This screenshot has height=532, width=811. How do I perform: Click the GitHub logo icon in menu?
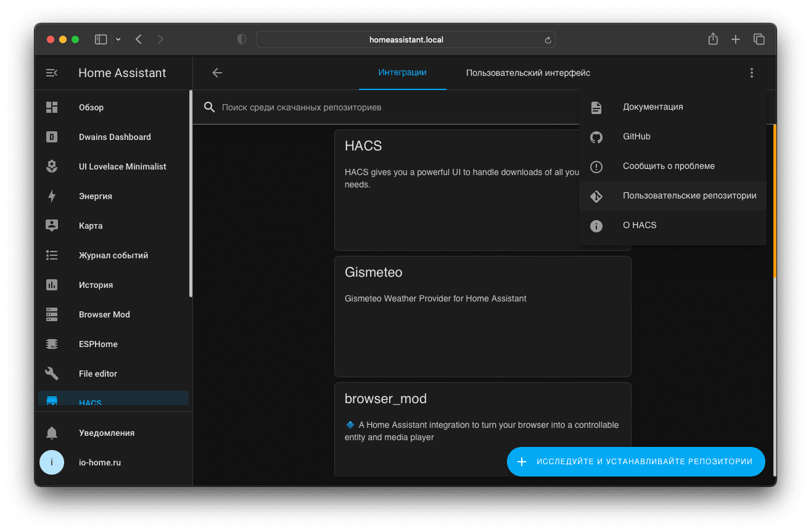[x=596, y=137]
